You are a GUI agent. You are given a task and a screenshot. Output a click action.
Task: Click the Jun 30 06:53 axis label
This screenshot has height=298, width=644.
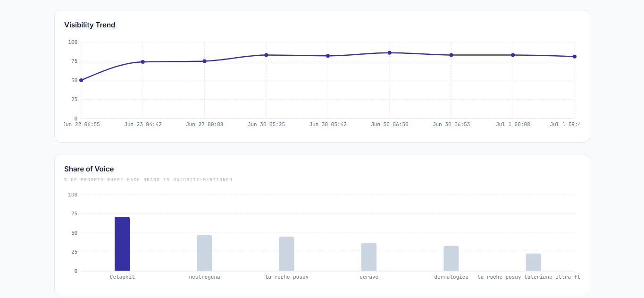click(451, 124)
